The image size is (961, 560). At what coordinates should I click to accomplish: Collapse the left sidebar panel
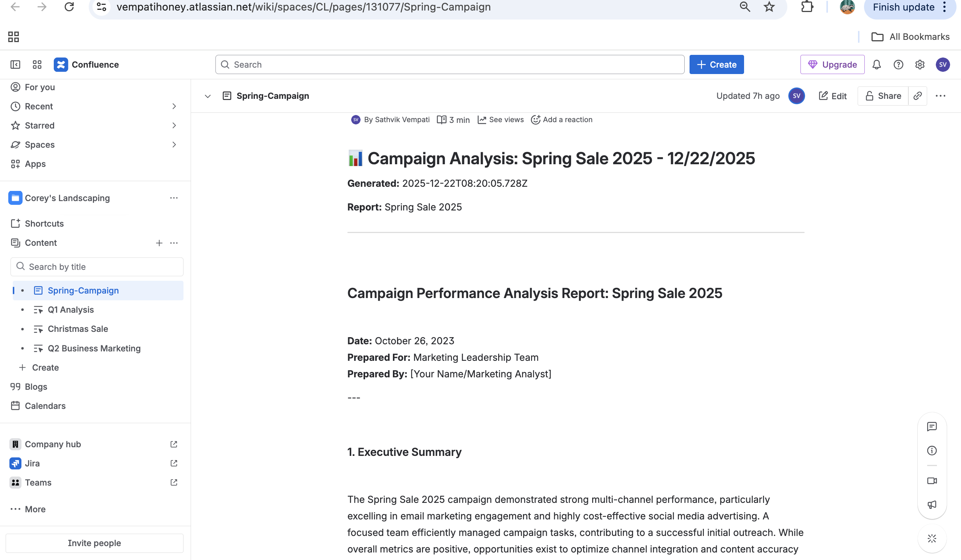(x=15, y=64)
